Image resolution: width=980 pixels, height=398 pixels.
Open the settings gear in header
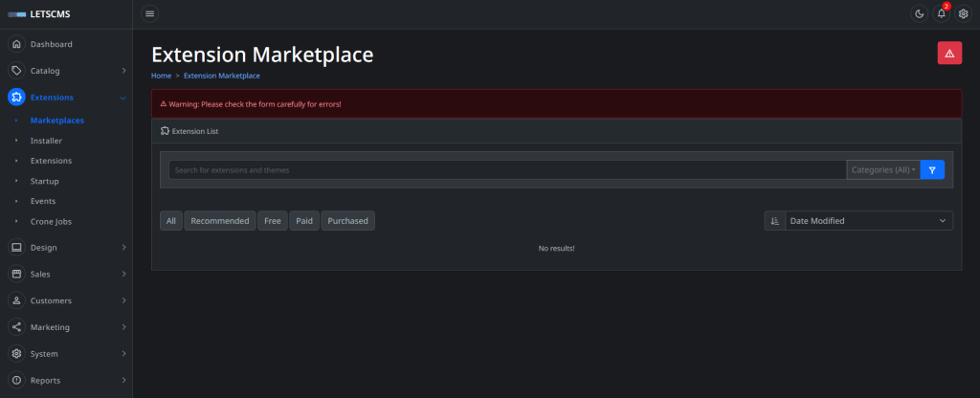963,13
